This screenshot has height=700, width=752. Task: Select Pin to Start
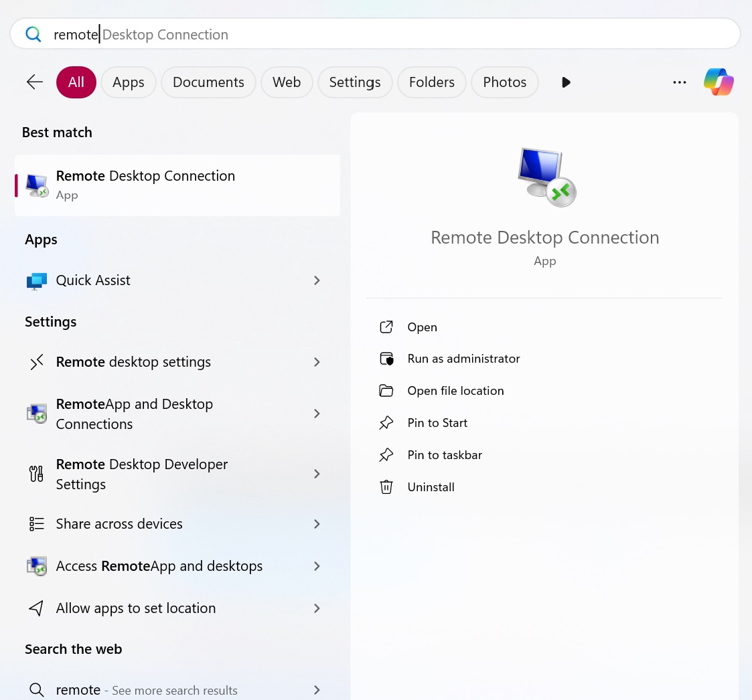point(437,423)
